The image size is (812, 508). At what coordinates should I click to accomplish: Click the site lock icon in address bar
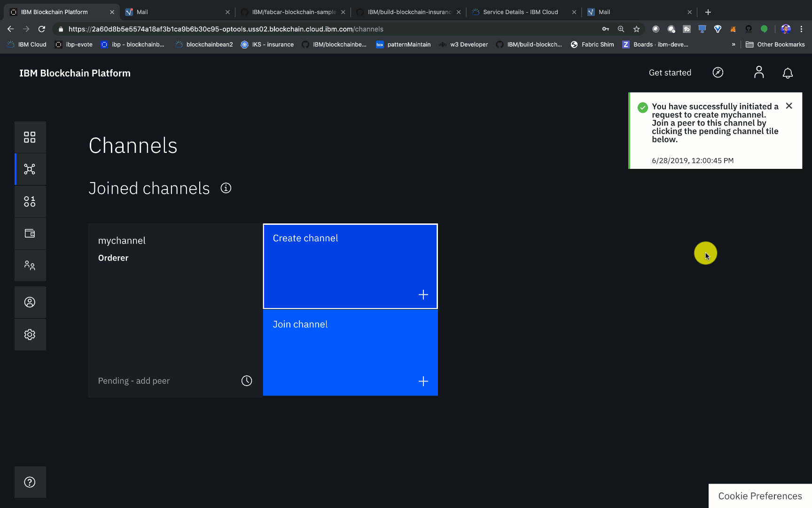click(61, 29)
